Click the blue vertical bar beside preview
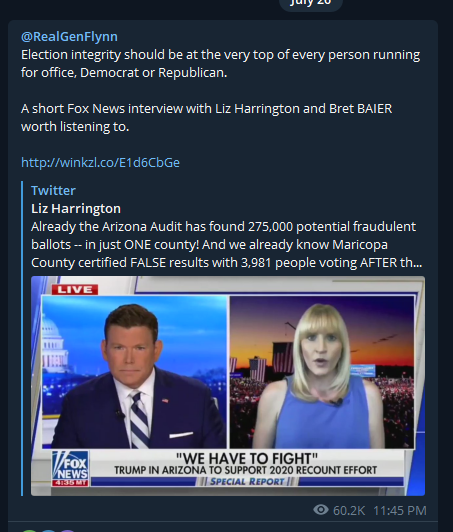The height and width of the screenshot is (532, 453). tap(22, 338)
